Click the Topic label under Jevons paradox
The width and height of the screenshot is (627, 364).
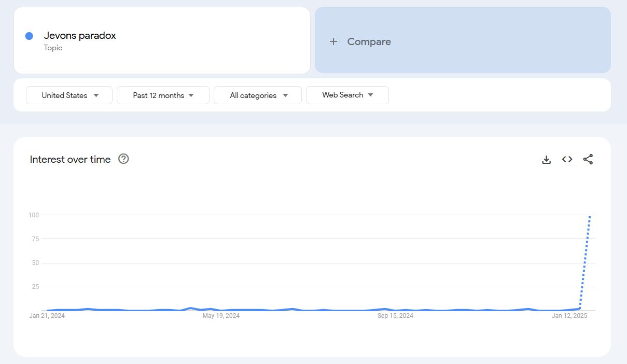tap(53, 48)
